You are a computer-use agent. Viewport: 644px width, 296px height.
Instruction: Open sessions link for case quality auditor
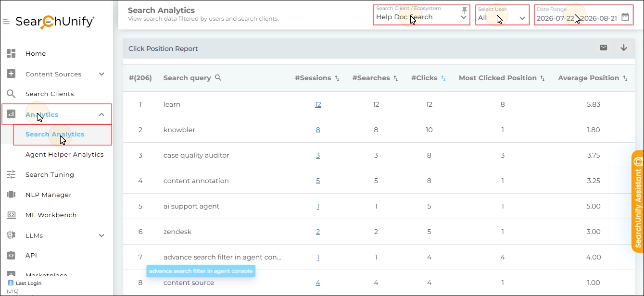[x=318, y=155]
